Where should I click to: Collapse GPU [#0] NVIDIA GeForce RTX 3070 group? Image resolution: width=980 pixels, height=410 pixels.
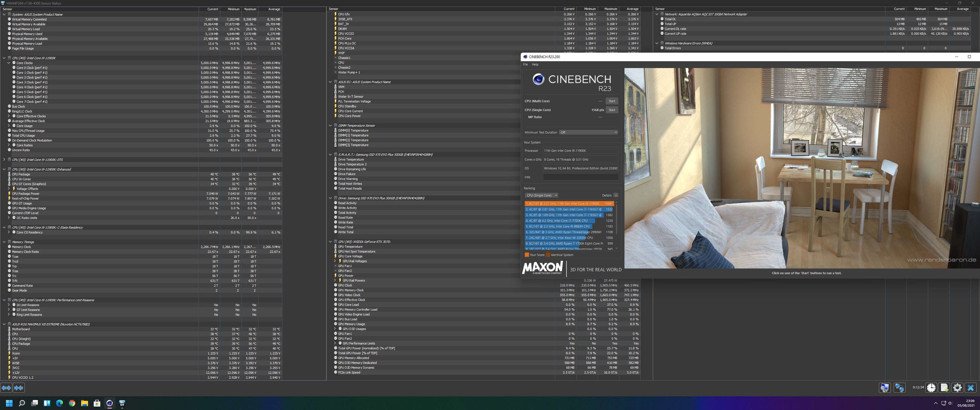coord(330,242)
